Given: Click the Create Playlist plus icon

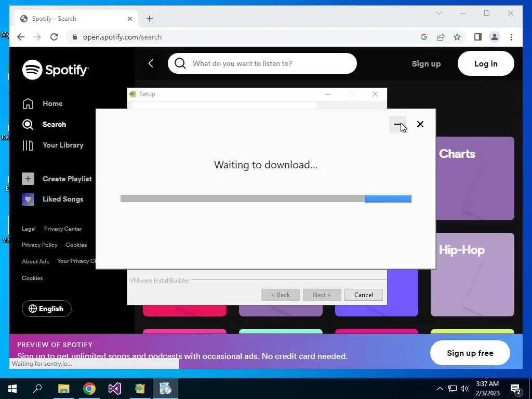Looking at the screenshot, I should tap(28, 179).
